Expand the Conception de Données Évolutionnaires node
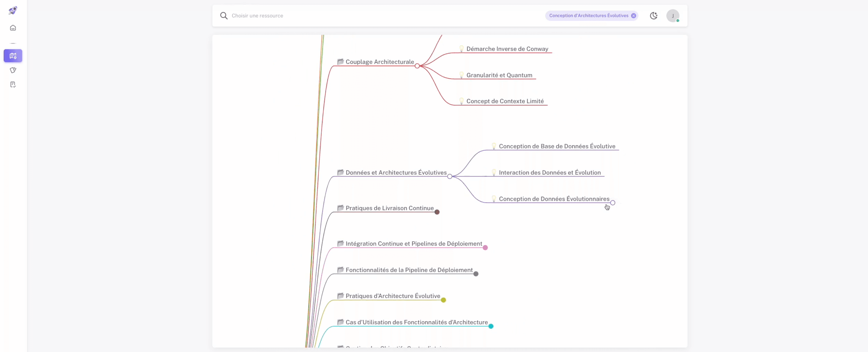The width and height of the screenshot is (868, 352). [x=613, y=203]
